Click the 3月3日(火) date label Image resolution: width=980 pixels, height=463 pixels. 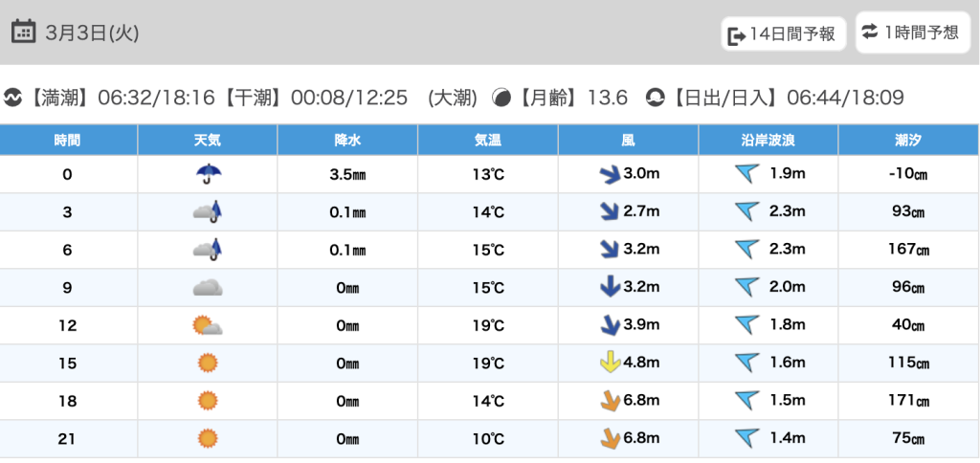point(92,33)
